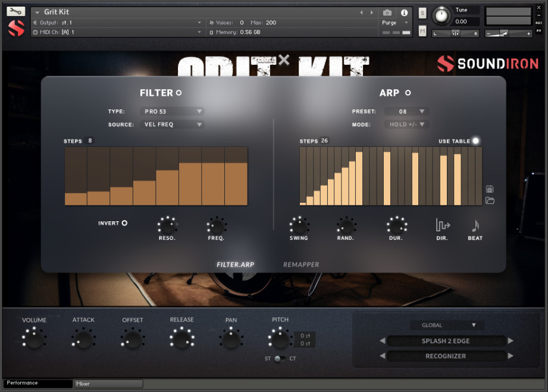Take a snapshot with the camera icon
The height and width of the screenshot is (392, 548).
click(387, 12)
